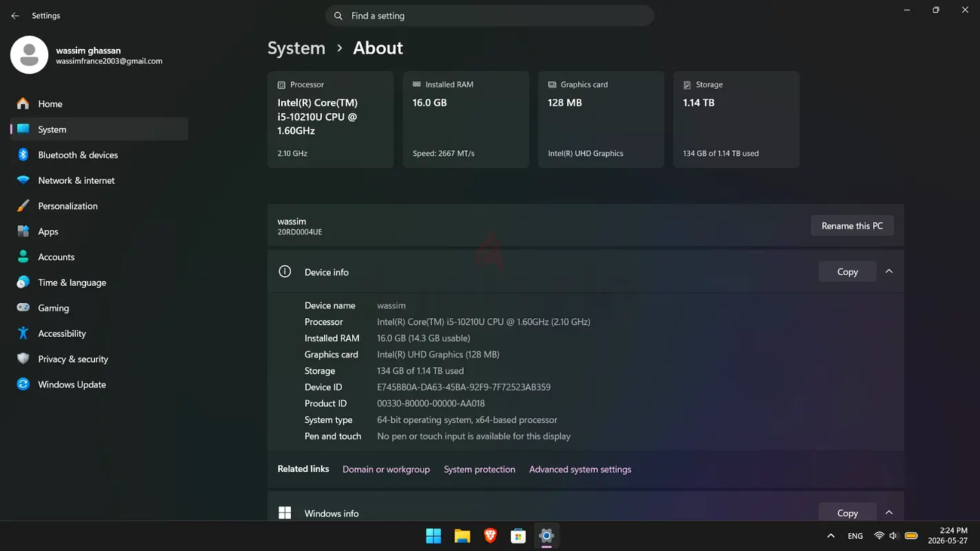Image resolution: width=980 pixels, height=551 pixels.
Task: Click the battery tray icon
Action: point(911,536)
